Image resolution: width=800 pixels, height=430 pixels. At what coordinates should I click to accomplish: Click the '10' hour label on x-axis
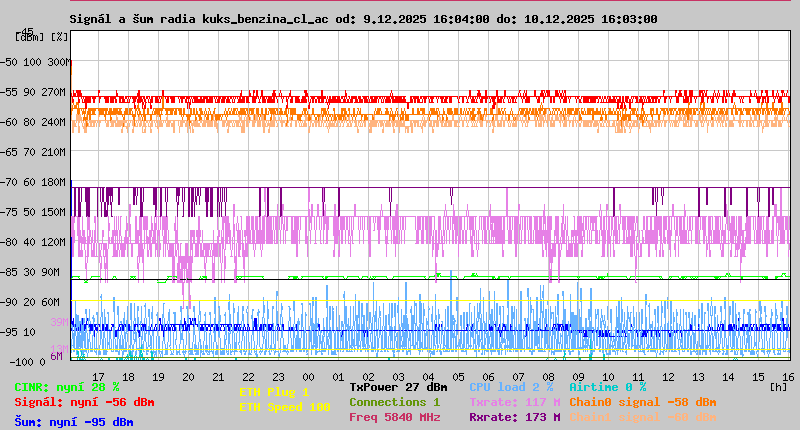click(x=608, y=377)
